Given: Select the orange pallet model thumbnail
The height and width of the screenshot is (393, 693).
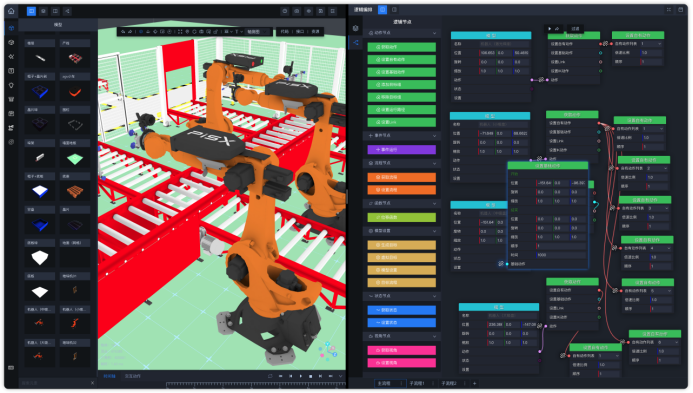Looking at the screenshot, I should click(x=75, y=191).
